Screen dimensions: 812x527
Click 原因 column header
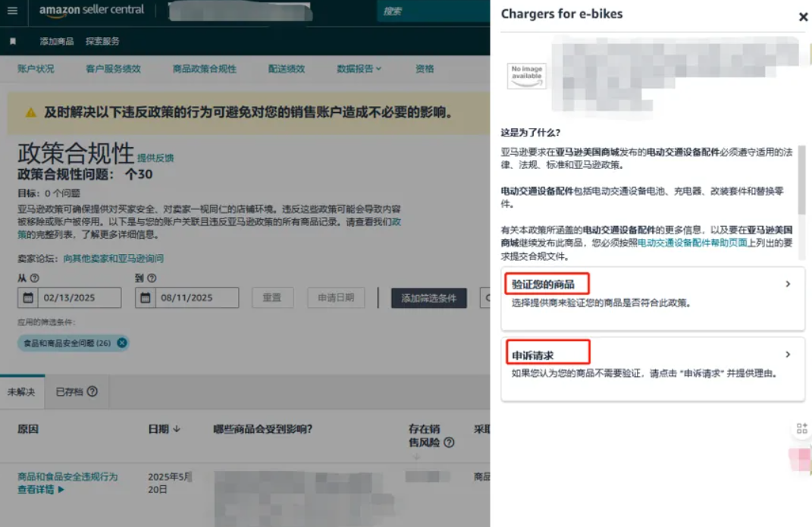coord(28,428)
